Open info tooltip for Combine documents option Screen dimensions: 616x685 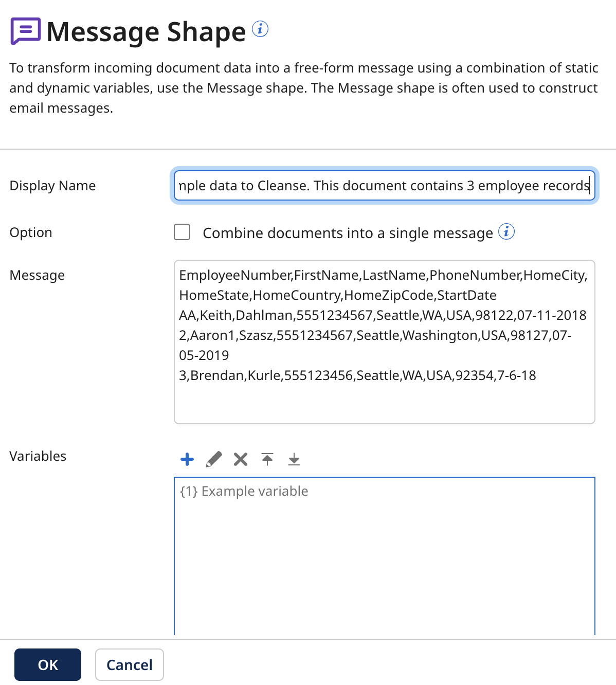(x=506, y=232)
